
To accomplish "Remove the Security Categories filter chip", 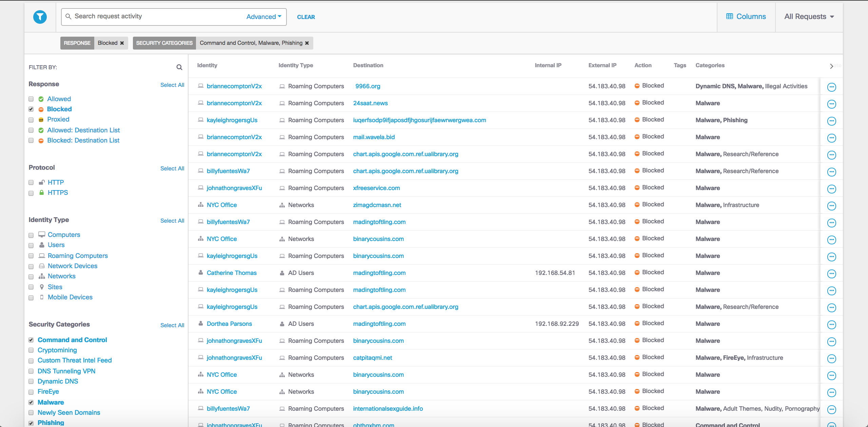I will (x=307, y=43).
